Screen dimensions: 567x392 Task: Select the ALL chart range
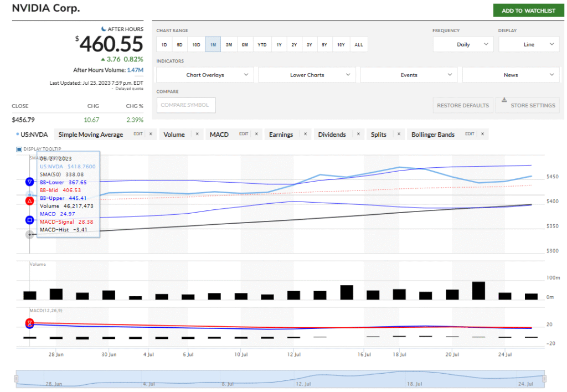[359, 44]
